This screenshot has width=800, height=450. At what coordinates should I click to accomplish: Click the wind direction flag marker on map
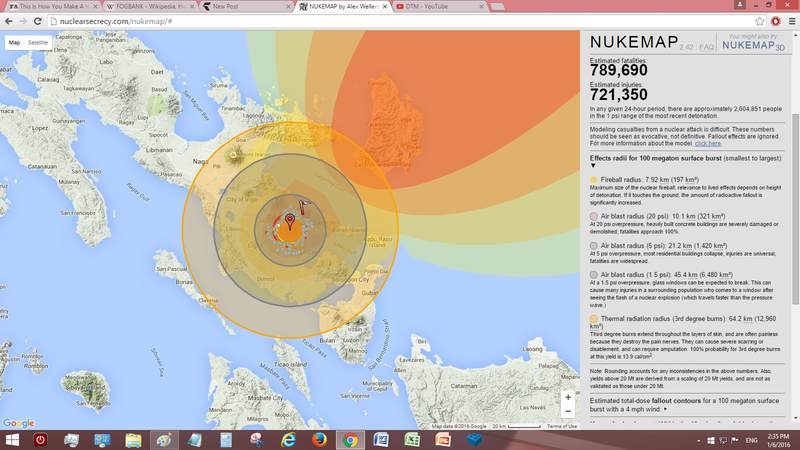pyautogui.click(x=304, y=207)
